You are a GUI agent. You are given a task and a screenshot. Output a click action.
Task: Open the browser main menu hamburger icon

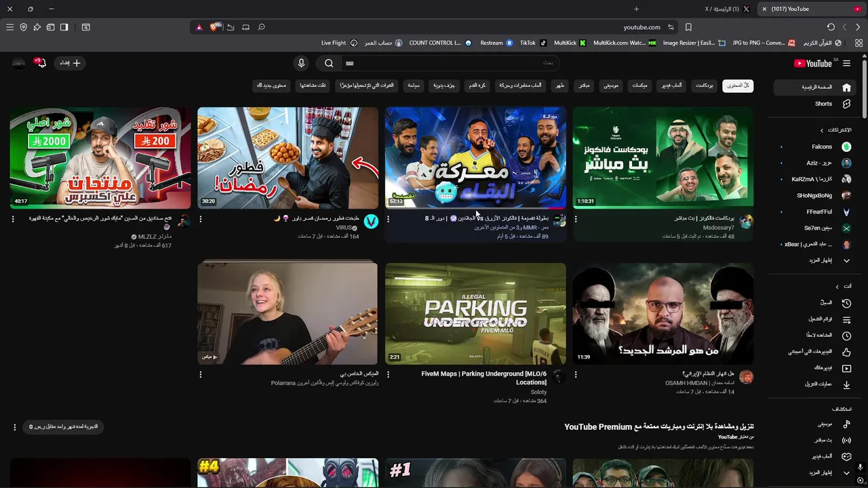point(9,27)
